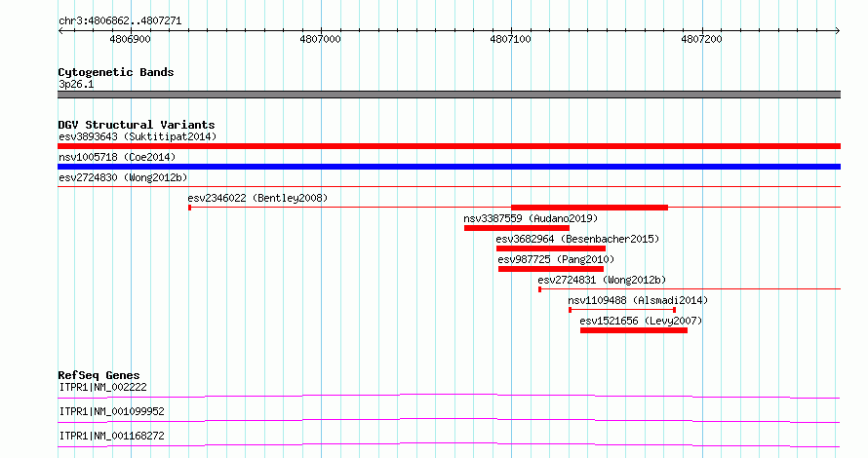Click the 3p26.1 band label
868x458 pixels.
pos(76,84)
